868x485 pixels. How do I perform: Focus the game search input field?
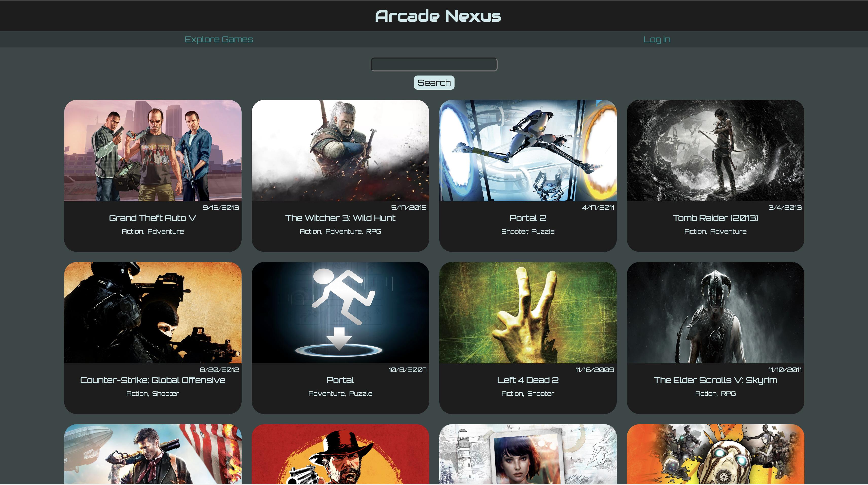point(434,64)
